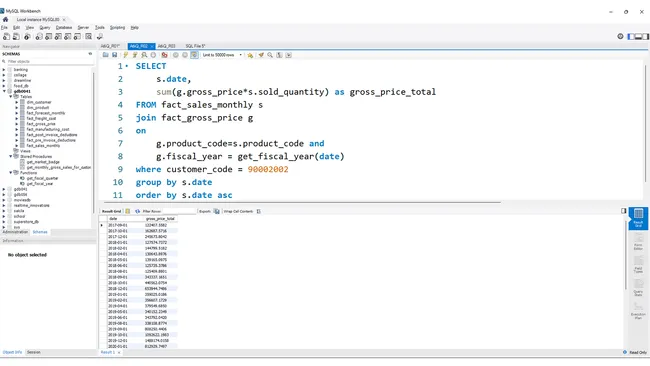
Task: Open Form Editor side panel icon
Action: click(x=638, y=241)
